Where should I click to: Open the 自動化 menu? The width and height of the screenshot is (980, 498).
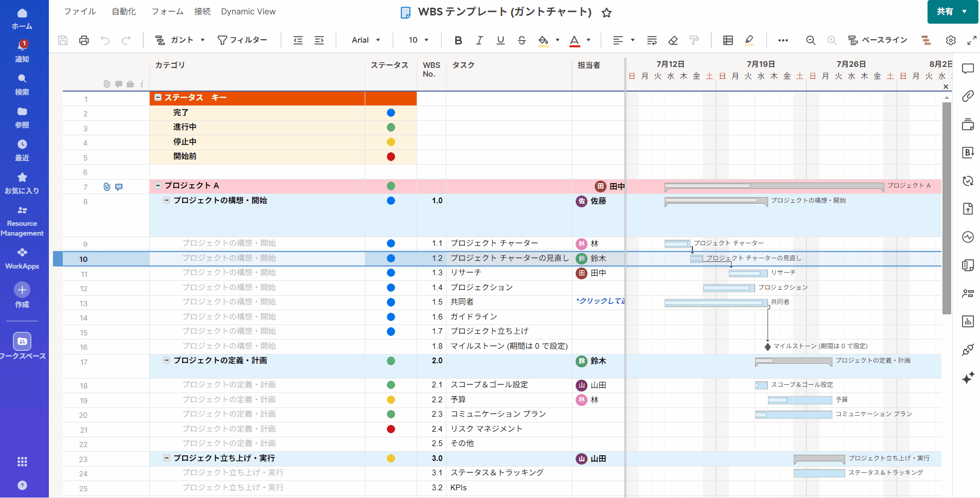pos(124,11)
